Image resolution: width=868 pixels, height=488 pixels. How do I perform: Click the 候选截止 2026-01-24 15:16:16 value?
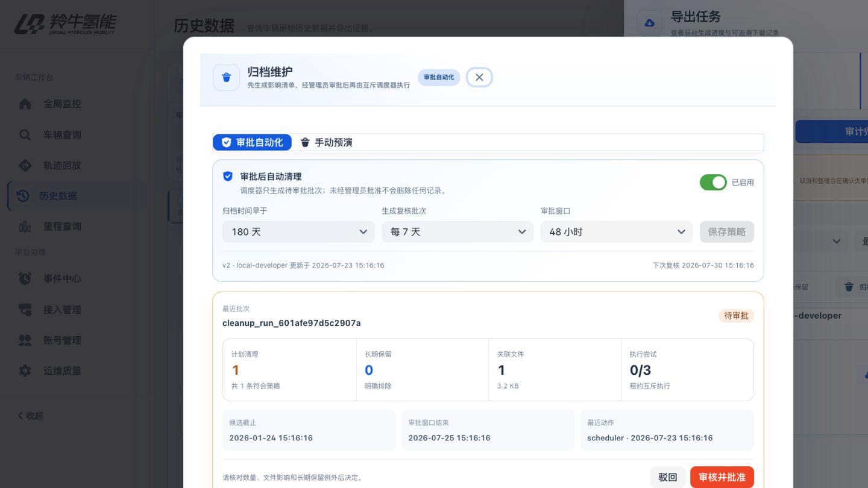pos(271,438)
